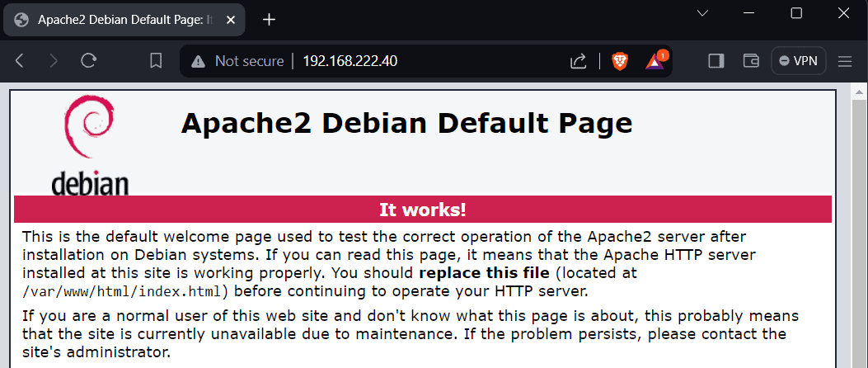Click the Not secure site warning

[x=237, y=60]
